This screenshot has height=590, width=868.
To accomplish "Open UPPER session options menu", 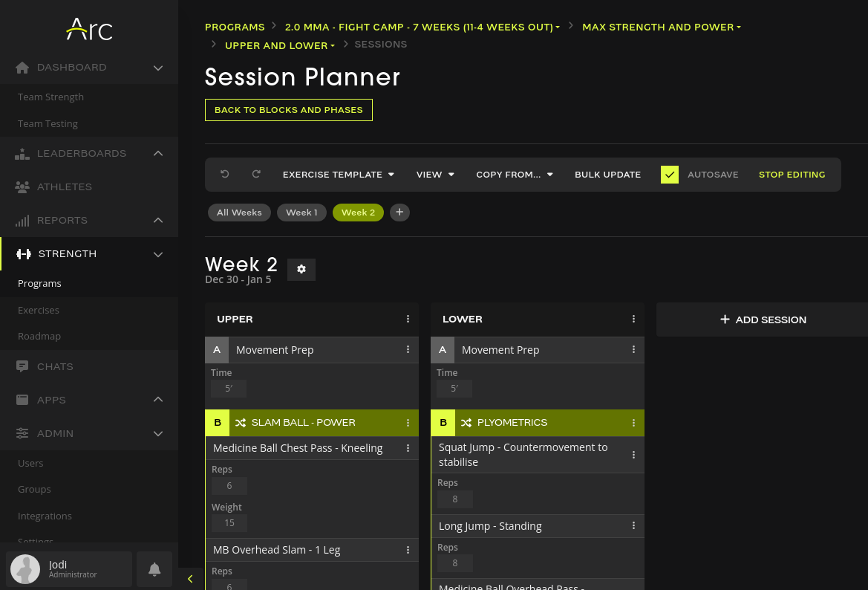I will pos(408,320).
